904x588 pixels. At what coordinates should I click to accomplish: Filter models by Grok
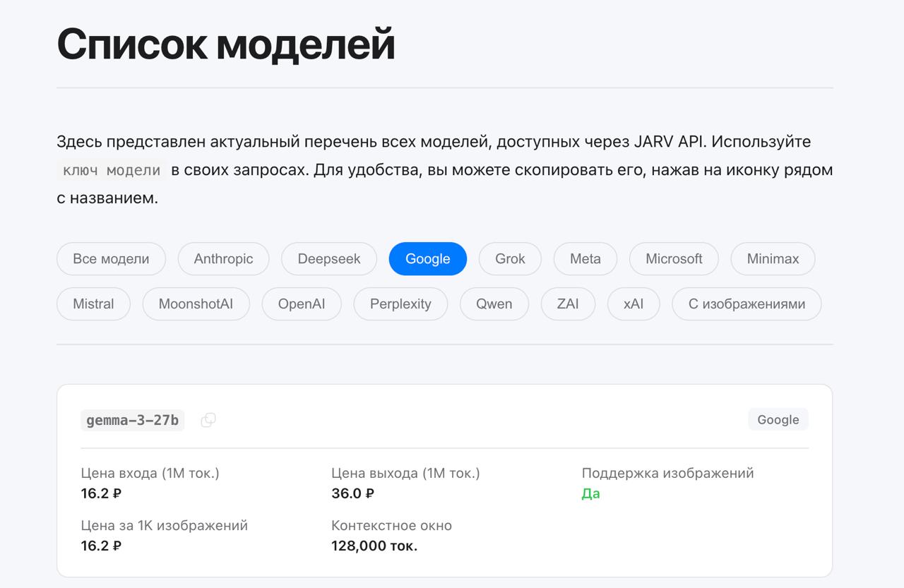(x=510, y=258)
